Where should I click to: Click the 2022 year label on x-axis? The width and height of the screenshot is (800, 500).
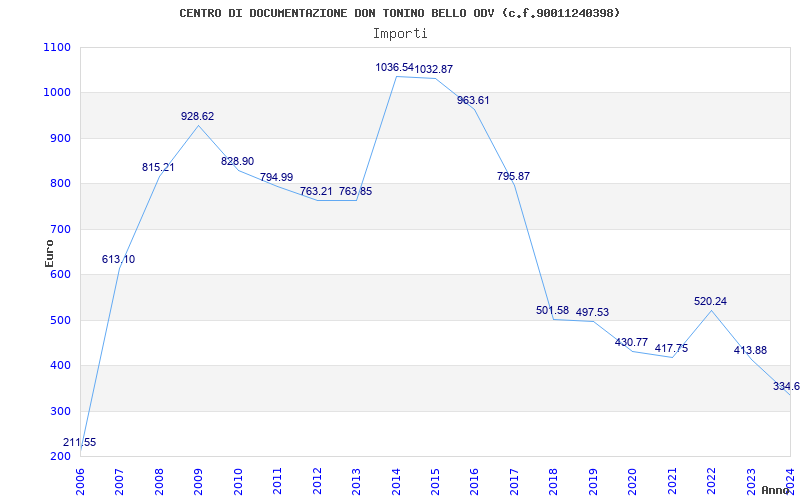[x=712, y=481]
